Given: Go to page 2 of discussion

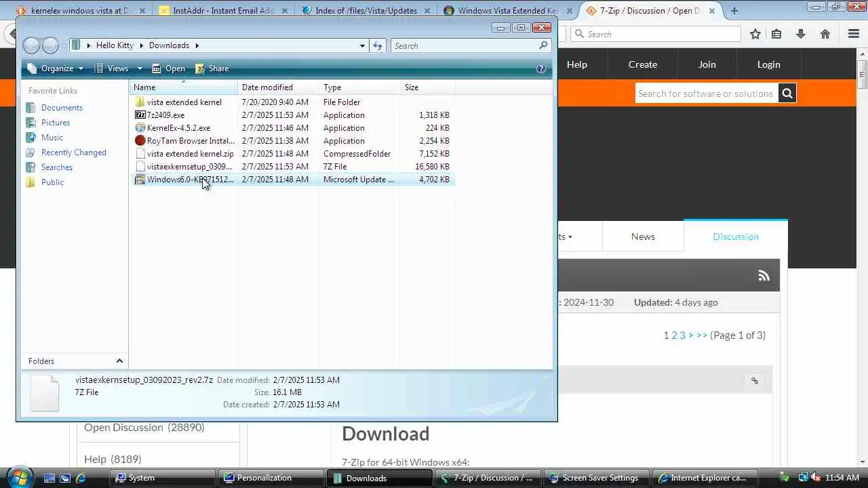Looking at the screenshot, I should click(x=674, y=335).
